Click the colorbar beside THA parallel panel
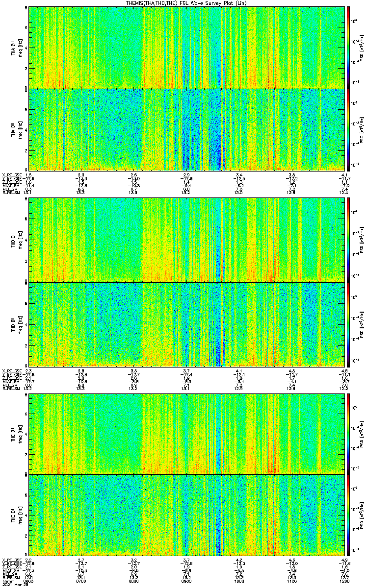 coord(348,129)
